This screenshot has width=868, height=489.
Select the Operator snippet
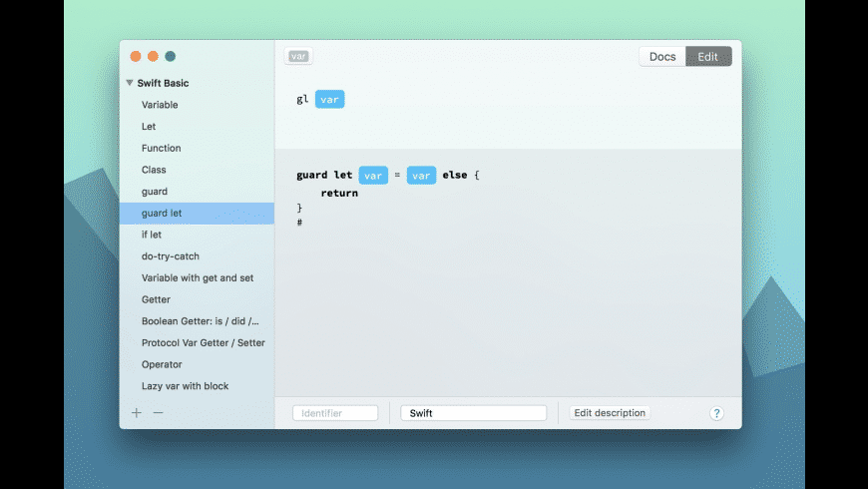coord(198,364)
